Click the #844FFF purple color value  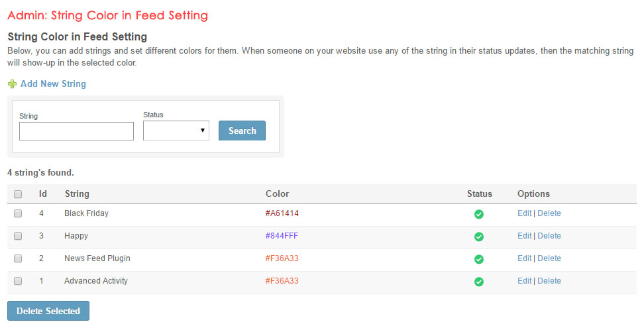click(282, 236)
